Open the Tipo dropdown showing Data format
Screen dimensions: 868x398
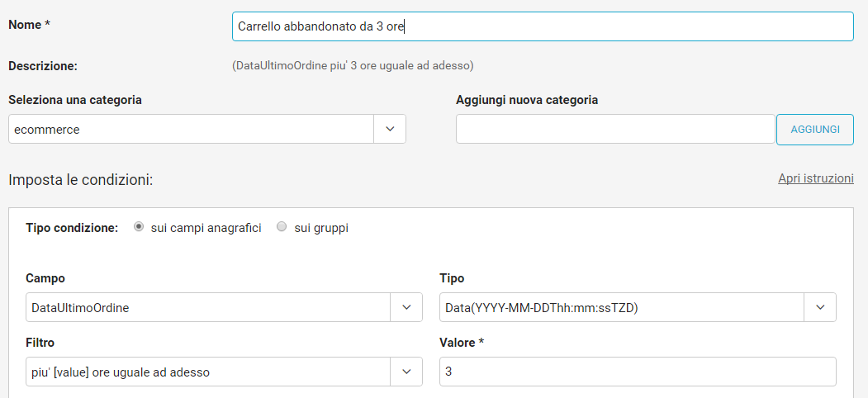click(x=621, y=307)
